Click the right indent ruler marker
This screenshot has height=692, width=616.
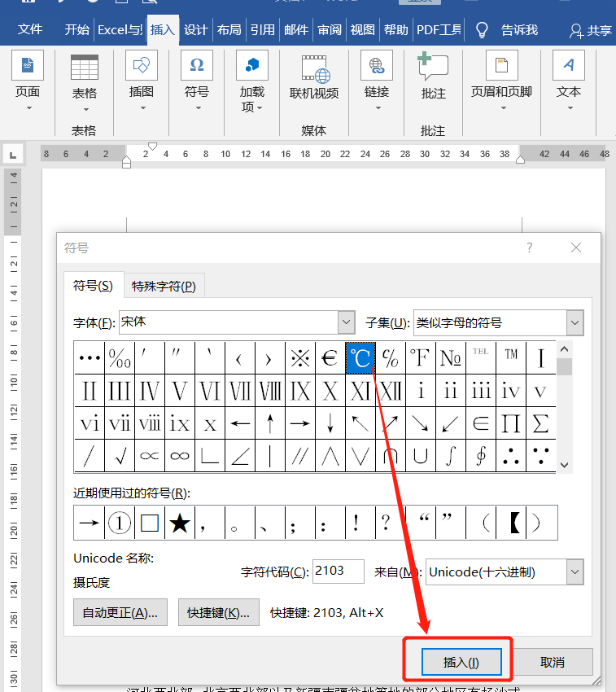(520, 160)
